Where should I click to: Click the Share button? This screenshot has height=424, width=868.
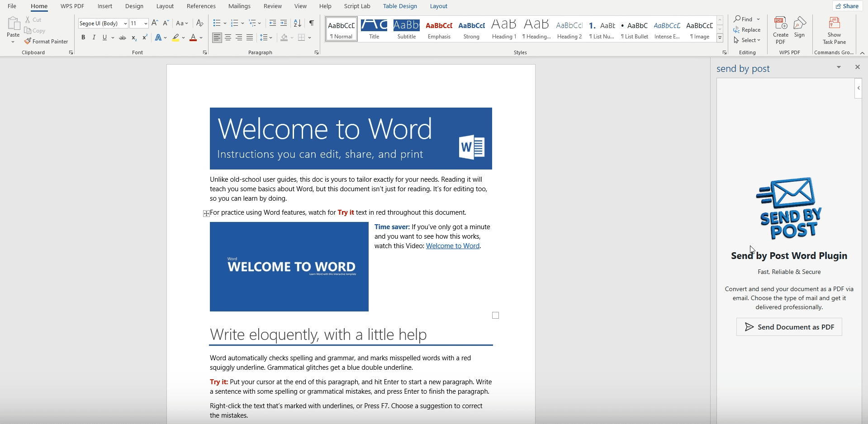(x=847, y=6)
